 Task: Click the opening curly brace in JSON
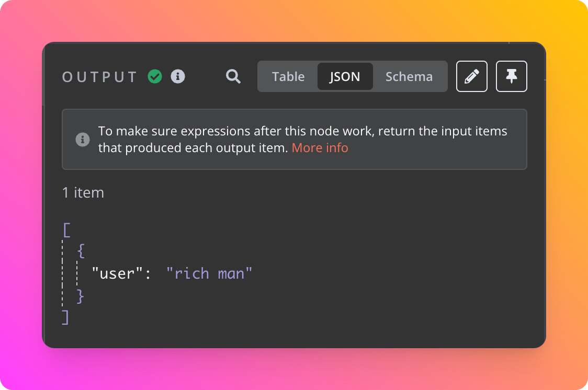81,251
